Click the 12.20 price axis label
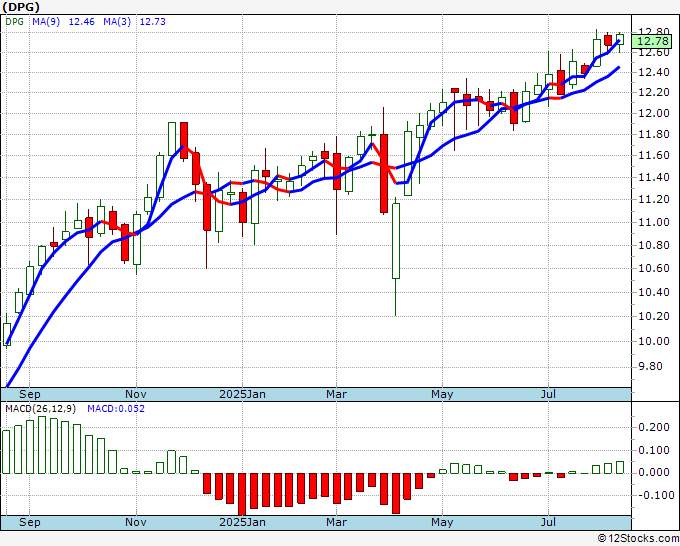Screen dimensions: 680x546 (x=654, y=92)
